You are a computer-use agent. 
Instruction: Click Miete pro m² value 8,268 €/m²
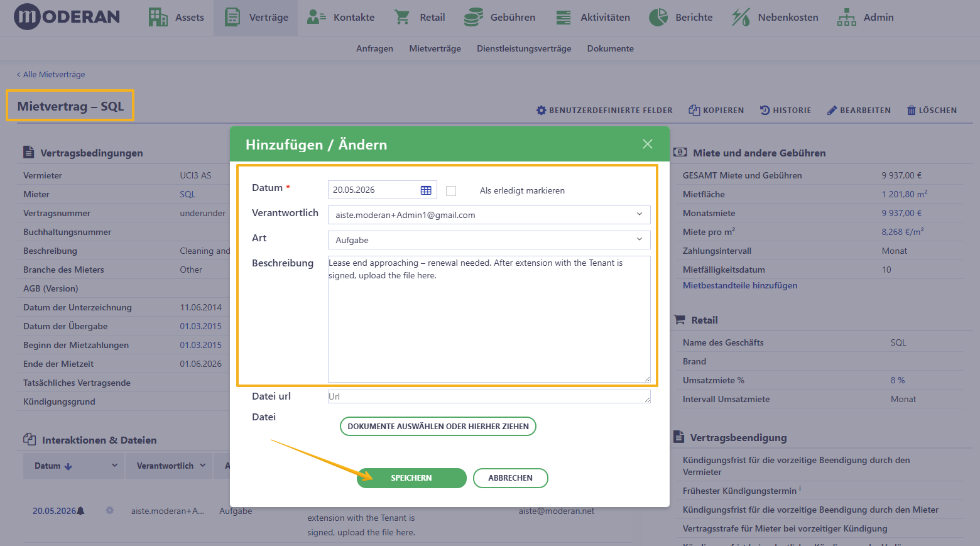point(903,232)
